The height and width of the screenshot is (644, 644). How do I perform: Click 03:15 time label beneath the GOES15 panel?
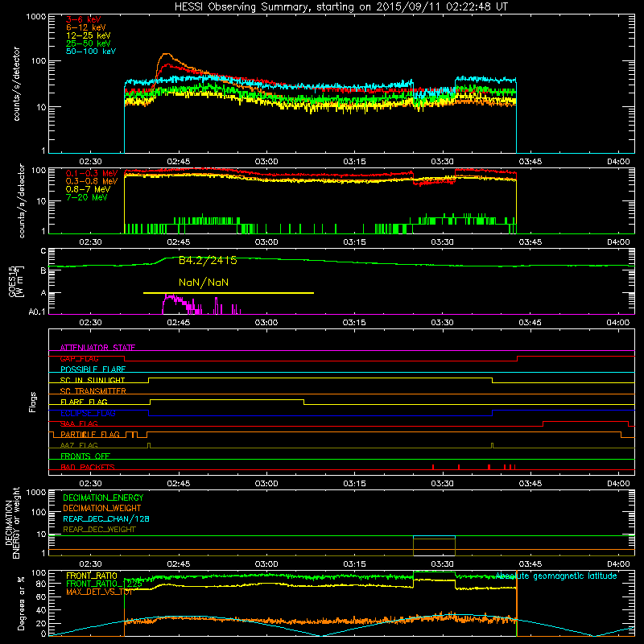(354, 323)
